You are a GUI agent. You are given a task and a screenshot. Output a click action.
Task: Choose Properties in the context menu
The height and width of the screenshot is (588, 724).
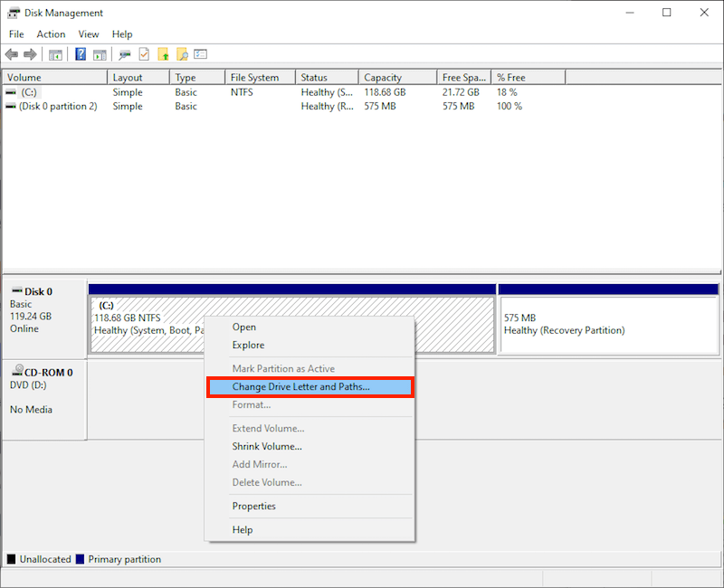tap(254, 507)
